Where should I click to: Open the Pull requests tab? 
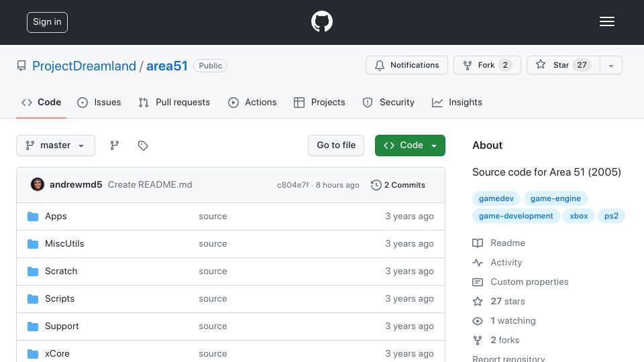click(174, 102)
